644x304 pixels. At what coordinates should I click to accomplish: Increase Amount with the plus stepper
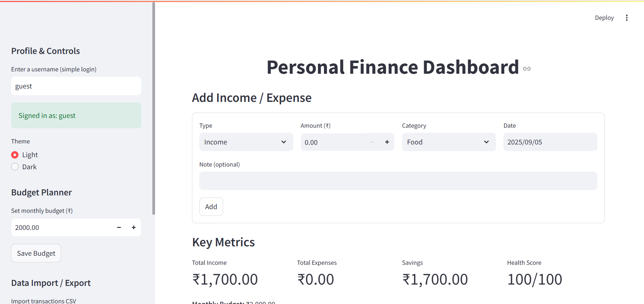tap(387, 142)
